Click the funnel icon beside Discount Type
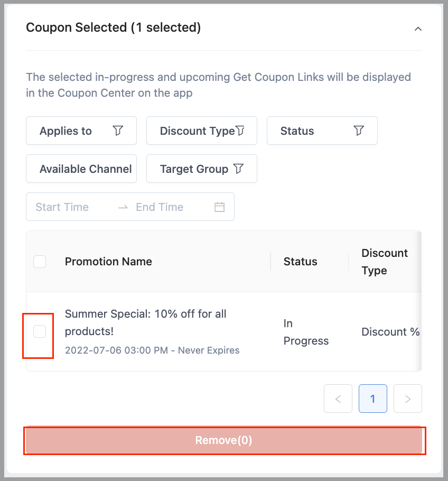448x481 pixels. click(240, 131)
